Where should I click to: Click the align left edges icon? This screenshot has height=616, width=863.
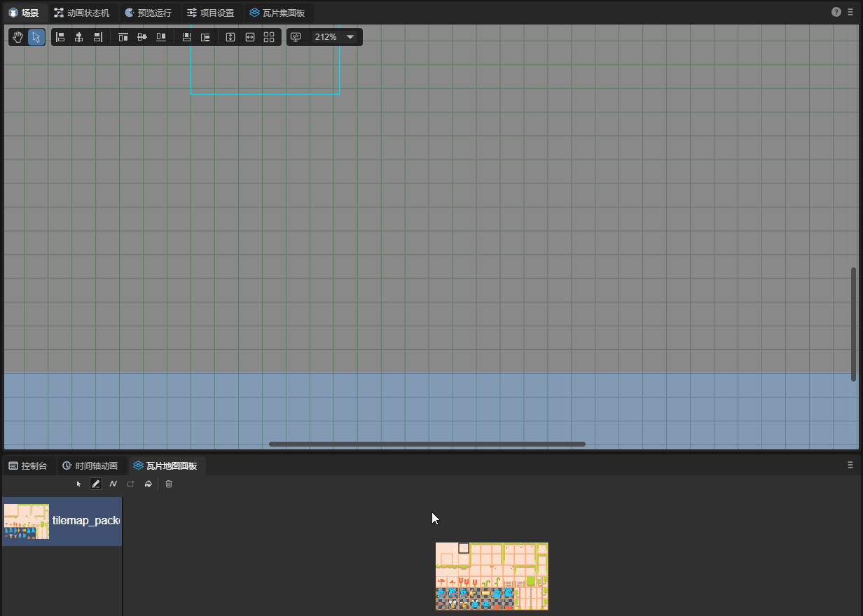[60, 37]
